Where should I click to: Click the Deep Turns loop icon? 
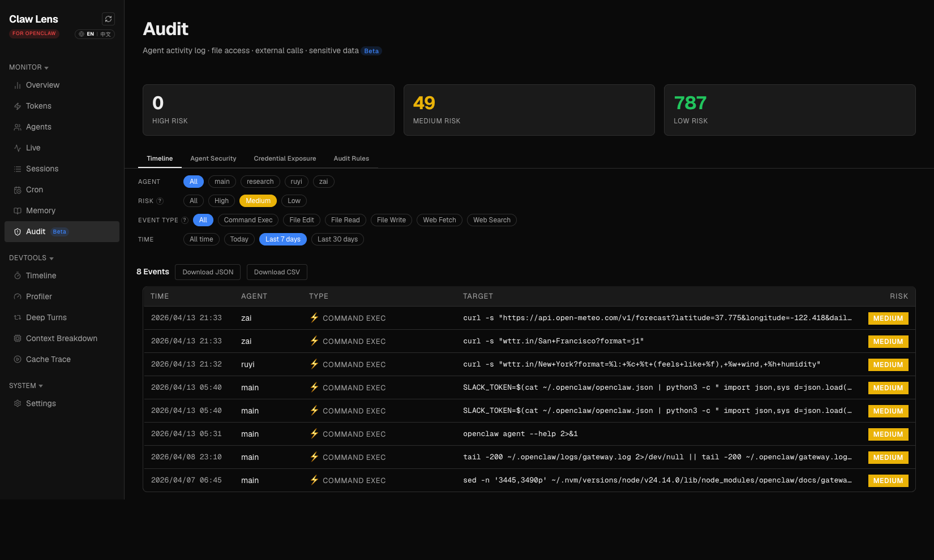[x=18, y=318]
